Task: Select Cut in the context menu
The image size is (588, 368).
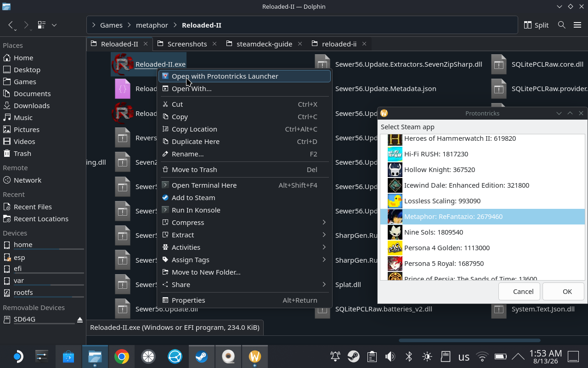Action: click(244, 104)
